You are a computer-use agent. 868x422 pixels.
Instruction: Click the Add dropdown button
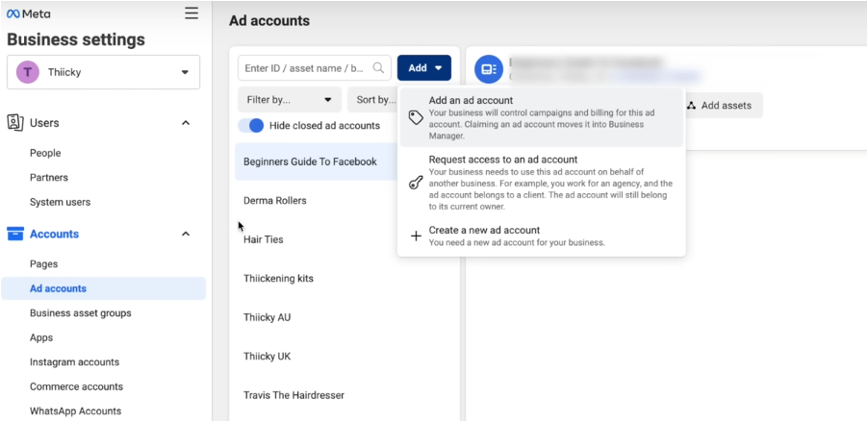[x=424, y=68]
